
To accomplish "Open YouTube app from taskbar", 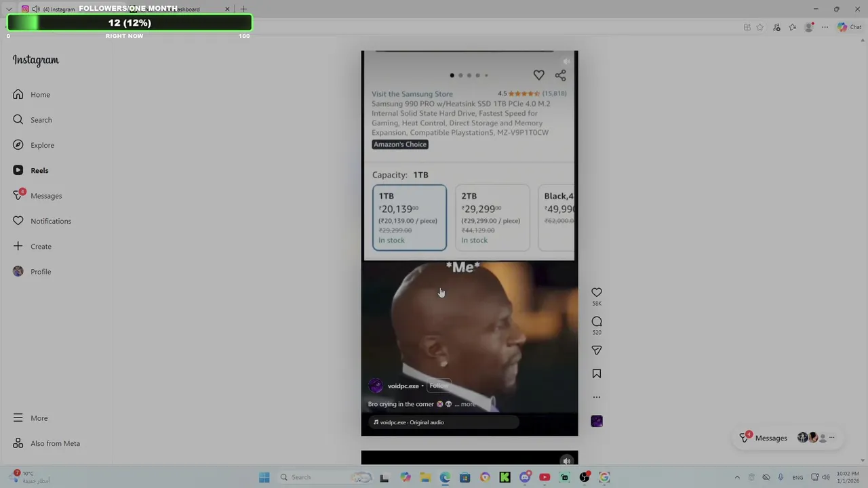I will pyautogui.click(x=545, y=477).
